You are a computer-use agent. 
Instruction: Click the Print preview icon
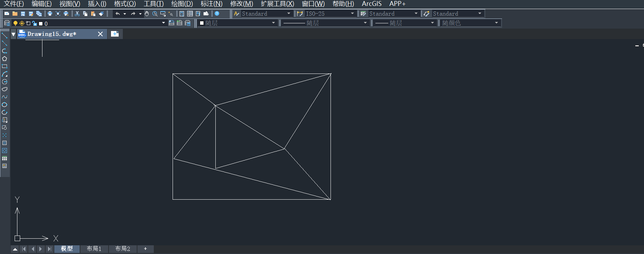[x=58, y=14]
